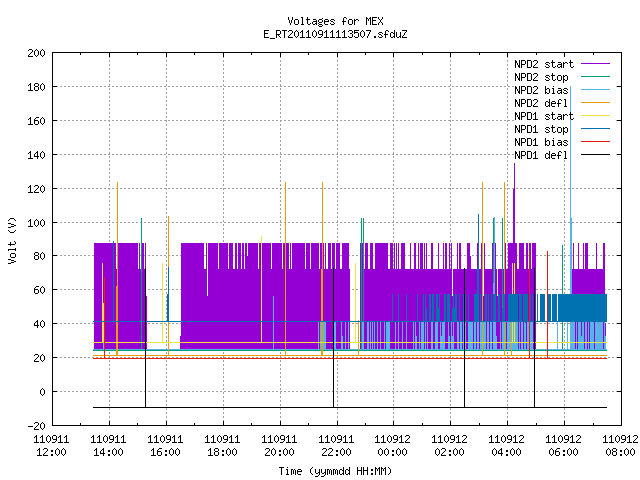Click the x-axis tick 110911 12:00

click(51, 446)
